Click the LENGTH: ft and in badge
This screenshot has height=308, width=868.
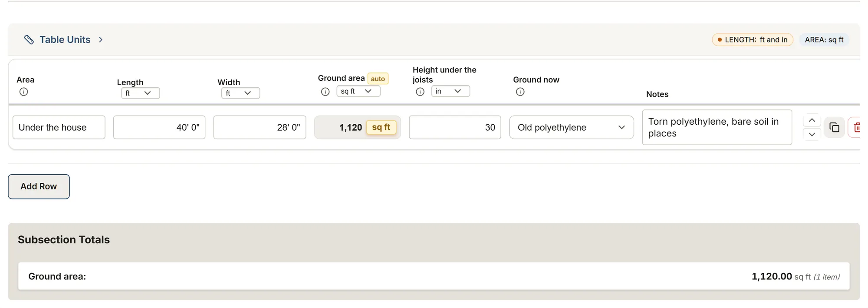(753, 40)
